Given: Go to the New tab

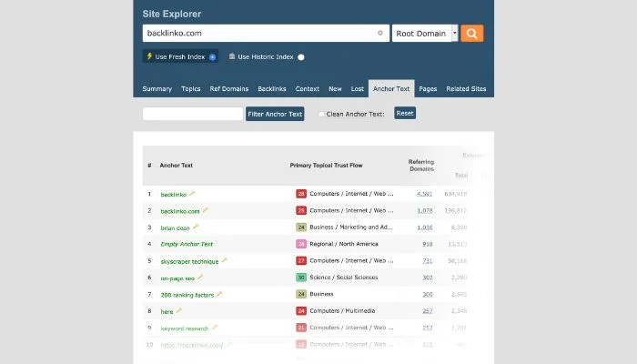Looking at the screenshot, I should point(335,88).
